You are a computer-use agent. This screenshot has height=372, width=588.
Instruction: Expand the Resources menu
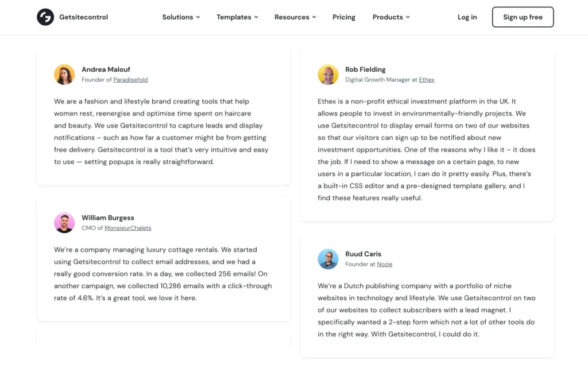[x=295, y=17]
